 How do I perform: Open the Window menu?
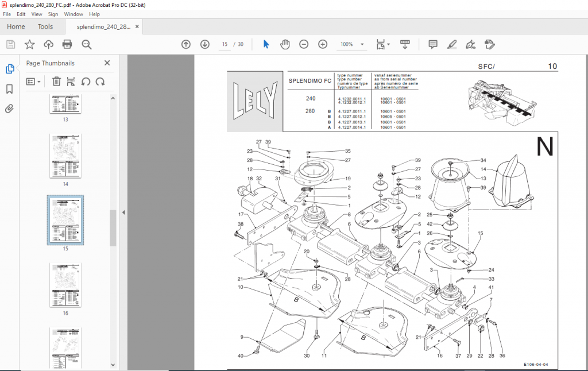click(x=73, y=14)
